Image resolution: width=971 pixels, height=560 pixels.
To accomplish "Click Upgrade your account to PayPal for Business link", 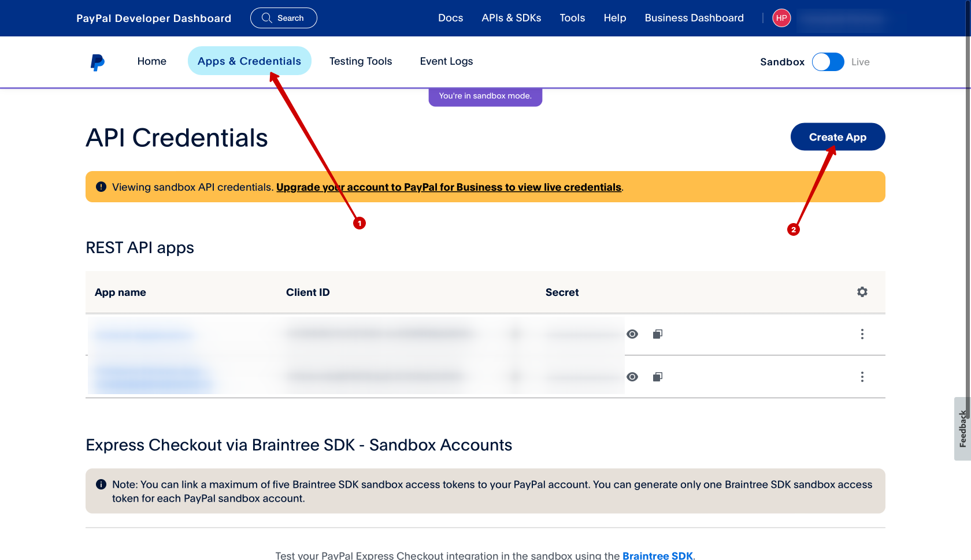I will (449, 187).
